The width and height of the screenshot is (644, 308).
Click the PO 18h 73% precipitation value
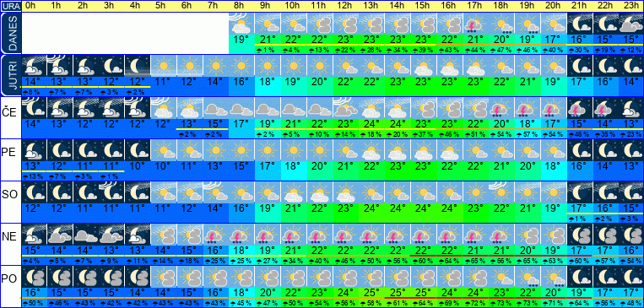click(501, 303)
